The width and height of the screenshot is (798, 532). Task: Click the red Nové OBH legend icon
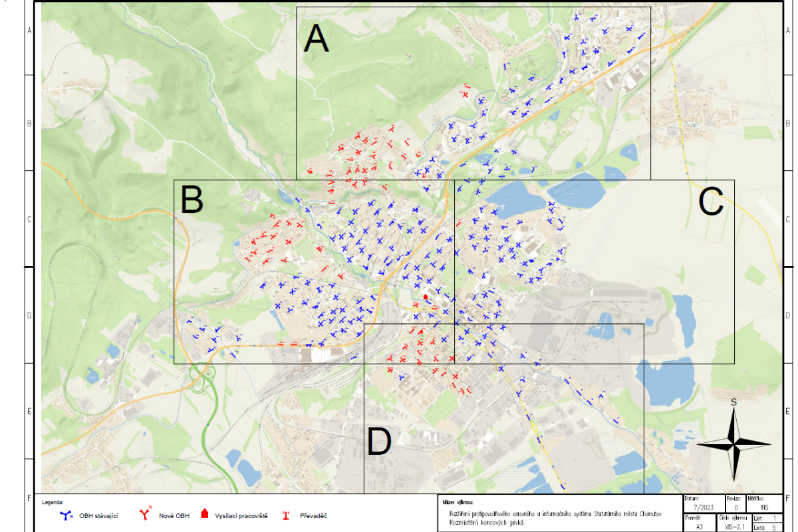pos(145,514)
